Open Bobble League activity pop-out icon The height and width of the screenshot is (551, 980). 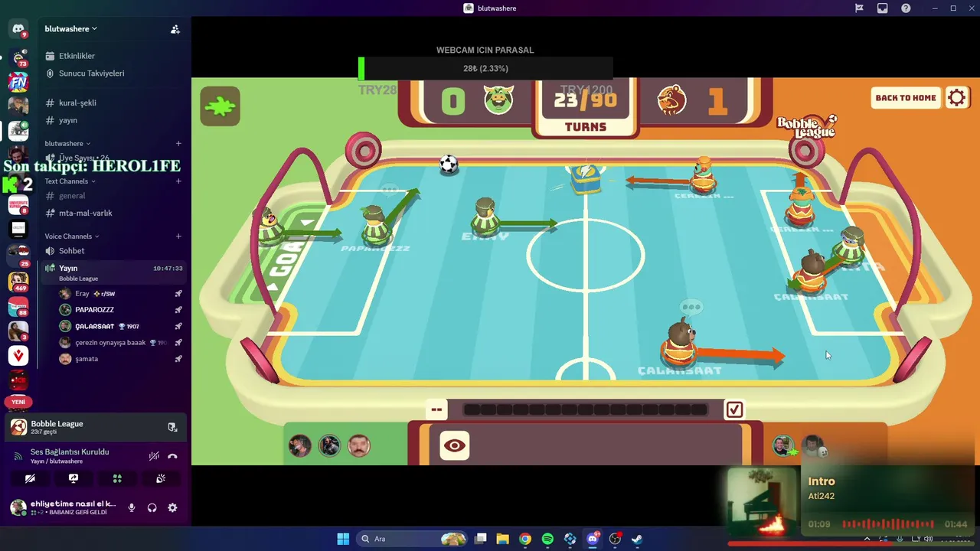coord(172,427)
